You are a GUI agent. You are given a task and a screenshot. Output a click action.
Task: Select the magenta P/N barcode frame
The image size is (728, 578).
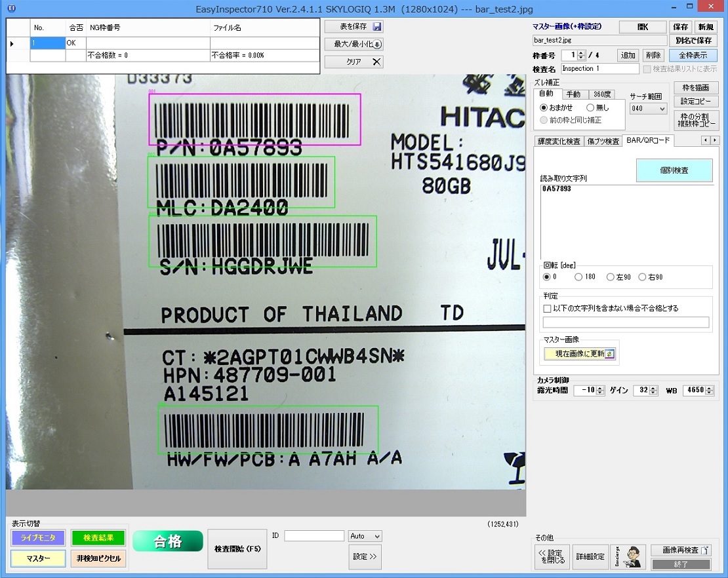255,119
